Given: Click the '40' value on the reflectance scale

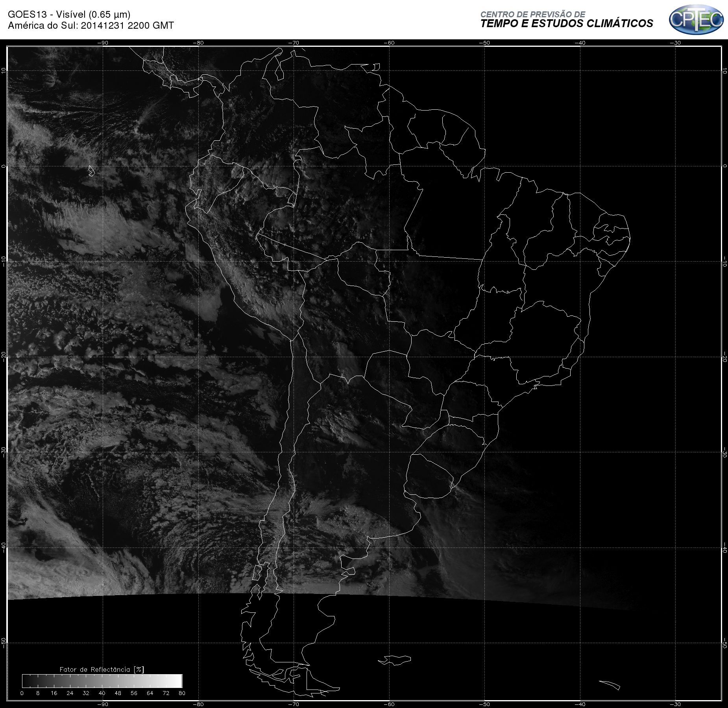Looking at the screenshot, I should pyautogui.click(x=102, y=693).
